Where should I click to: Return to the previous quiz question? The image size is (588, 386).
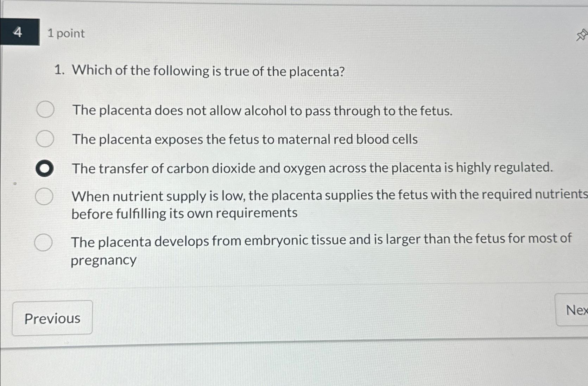tap(52, 318)
